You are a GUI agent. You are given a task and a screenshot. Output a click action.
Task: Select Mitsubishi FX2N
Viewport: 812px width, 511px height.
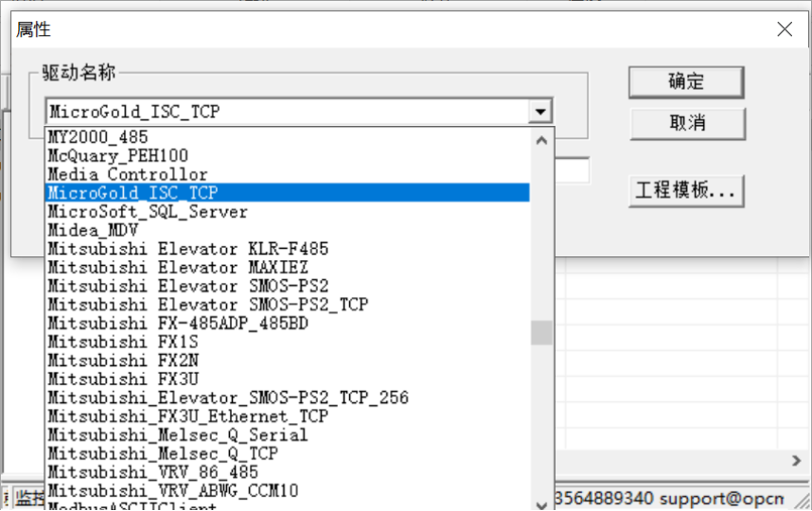(288, 361)
